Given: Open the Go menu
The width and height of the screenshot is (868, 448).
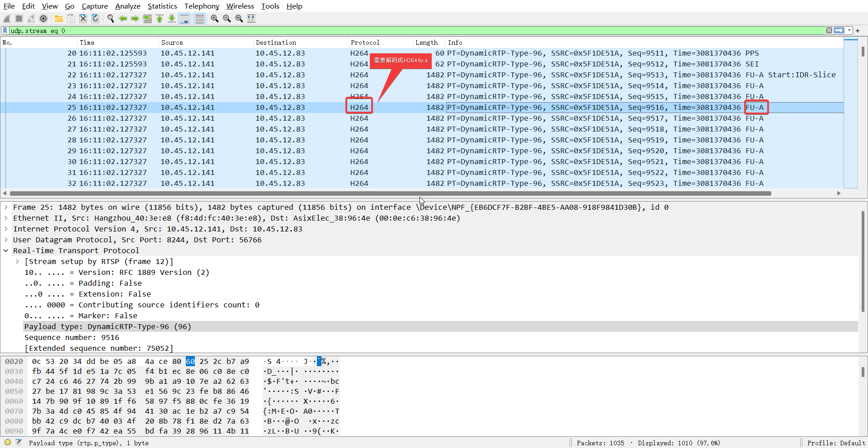Looking at the screenshot, I should pyautogui.click(x=70, y=6).
